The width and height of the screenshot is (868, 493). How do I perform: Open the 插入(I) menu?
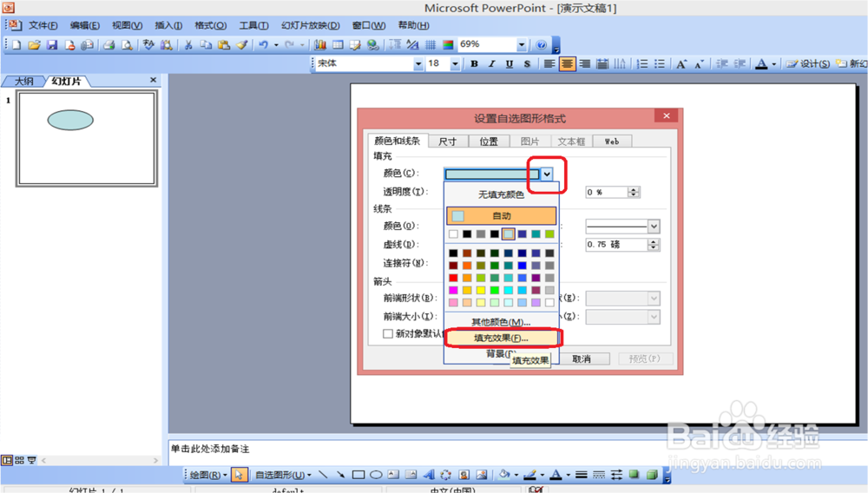click(168, 25)
